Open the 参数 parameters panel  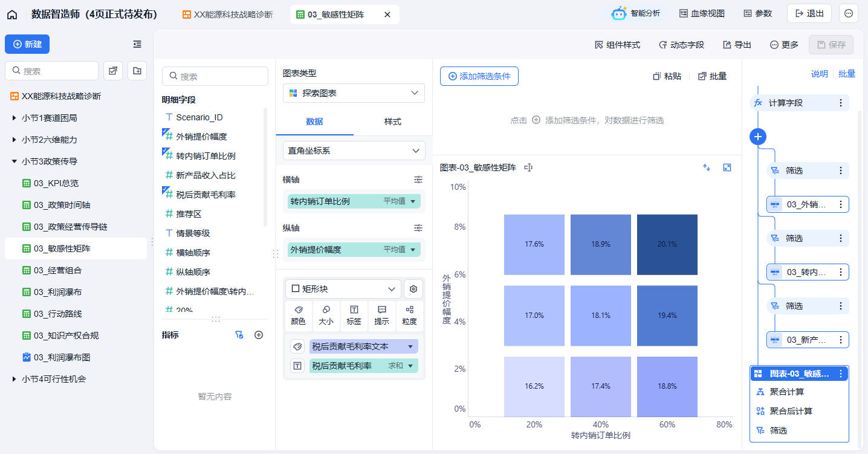(757, 13)
